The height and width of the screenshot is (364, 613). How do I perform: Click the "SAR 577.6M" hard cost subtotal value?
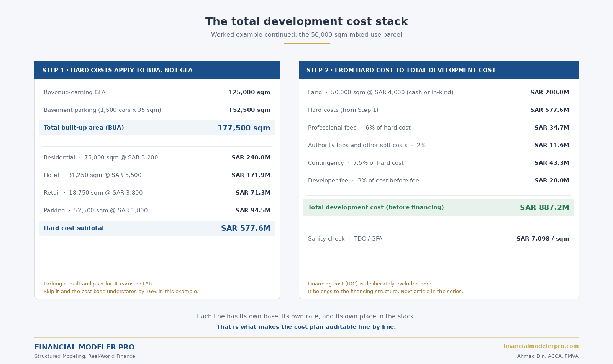pyautogui.click(x=246, y=228)
